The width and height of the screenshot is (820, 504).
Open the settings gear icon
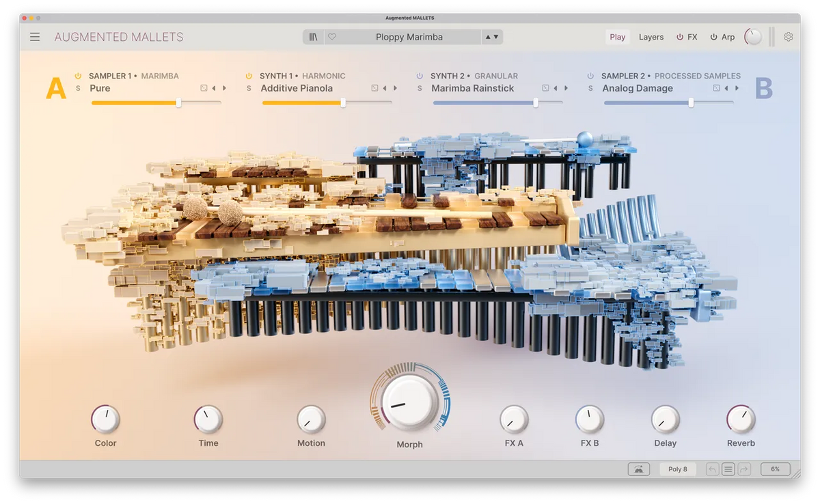[789, 37]
